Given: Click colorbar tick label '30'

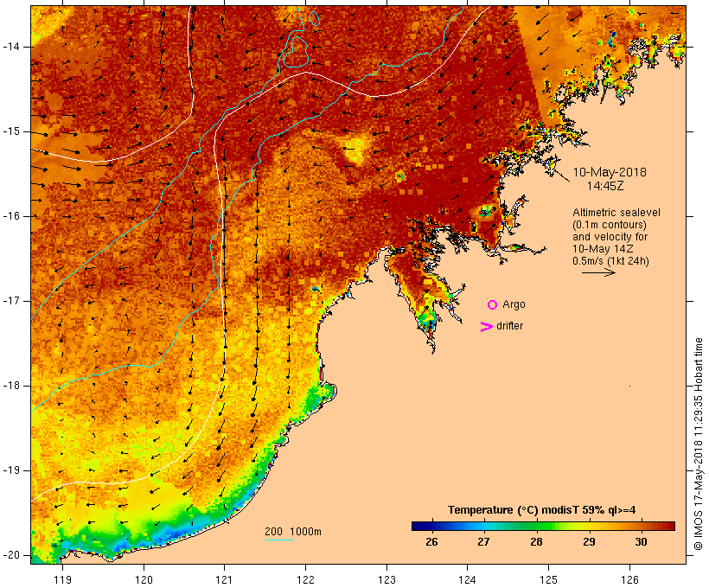Looking at the screenshot, I should (x=642, y=541).
